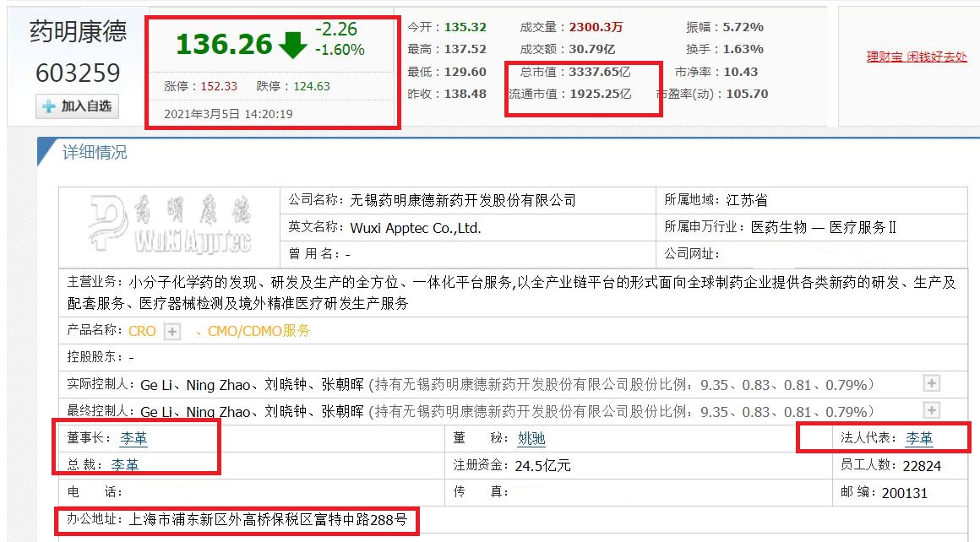The height and width of the screenshot is (542, 980).
Task: Click the 所属地域 value 江苏省
Action: pos(747,200)
